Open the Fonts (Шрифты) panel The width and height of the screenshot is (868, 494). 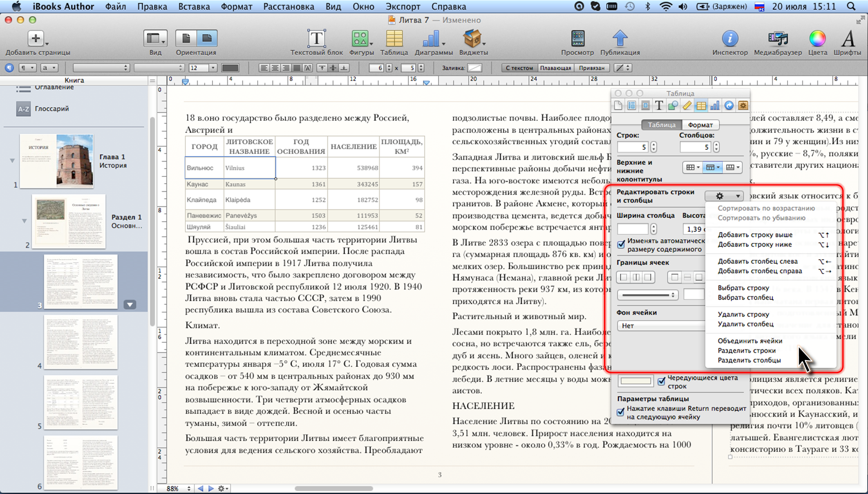[848, 39]
